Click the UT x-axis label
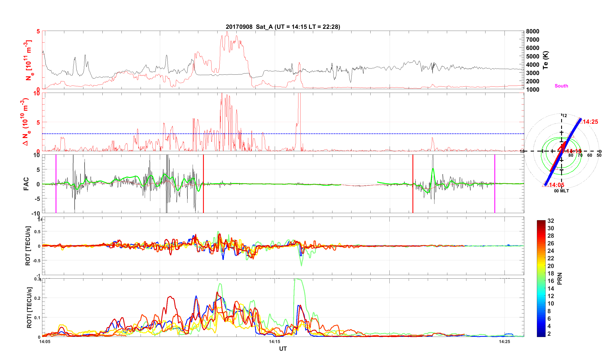This screenshot has width=602, height=364. coord(283,349)
